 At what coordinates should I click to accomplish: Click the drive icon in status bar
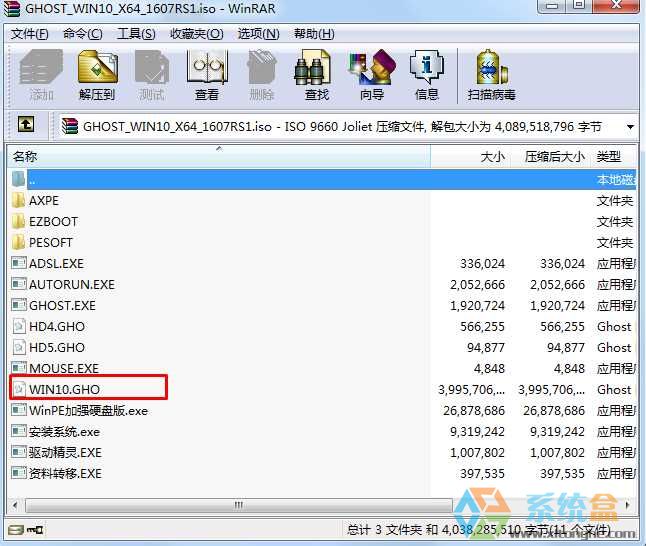(x=16, y=530)
